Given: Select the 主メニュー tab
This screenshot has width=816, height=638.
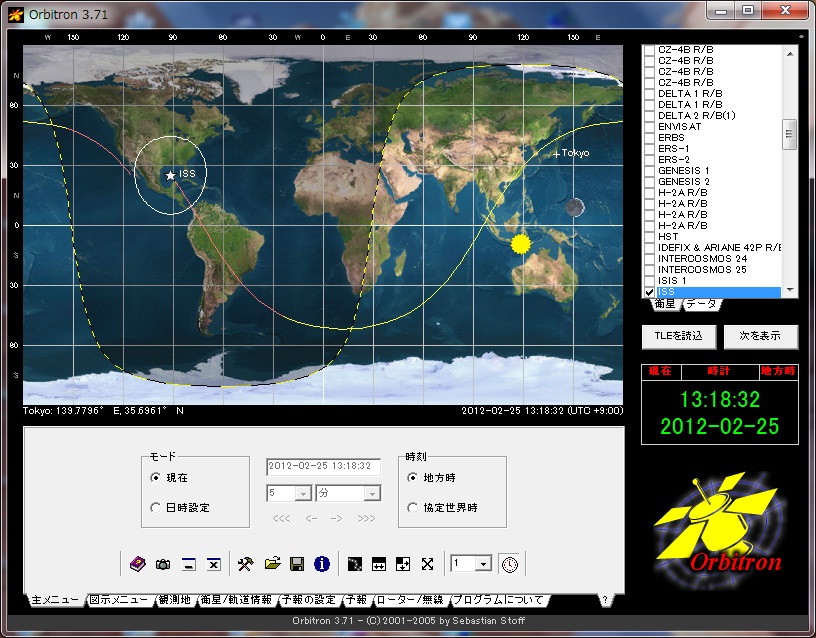Looking at the screenshot, I should tap(55, 600).
